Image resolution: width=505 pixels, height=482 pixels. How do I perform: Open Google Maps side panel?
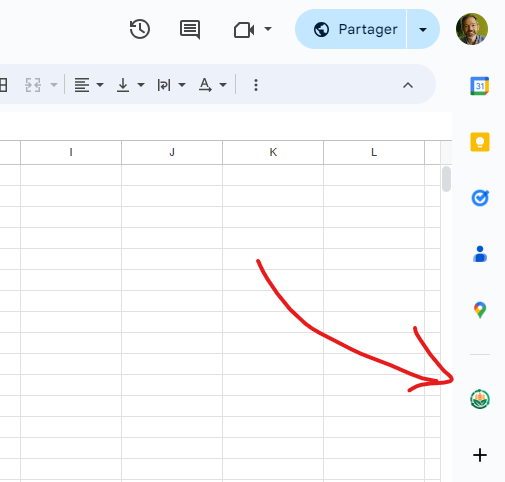coord(480,310)
